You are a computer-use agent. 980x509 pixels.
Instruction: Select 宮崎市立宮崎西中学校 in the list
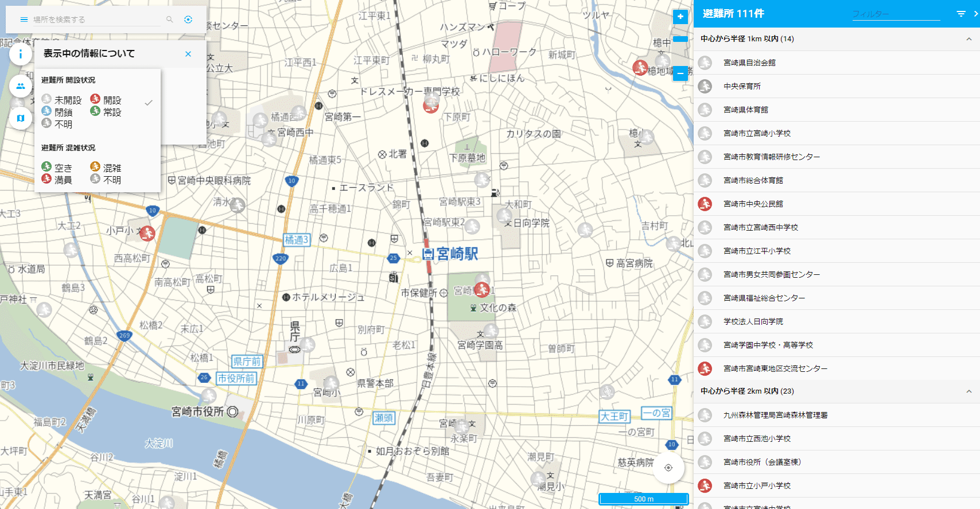click(x=837, y=227)
